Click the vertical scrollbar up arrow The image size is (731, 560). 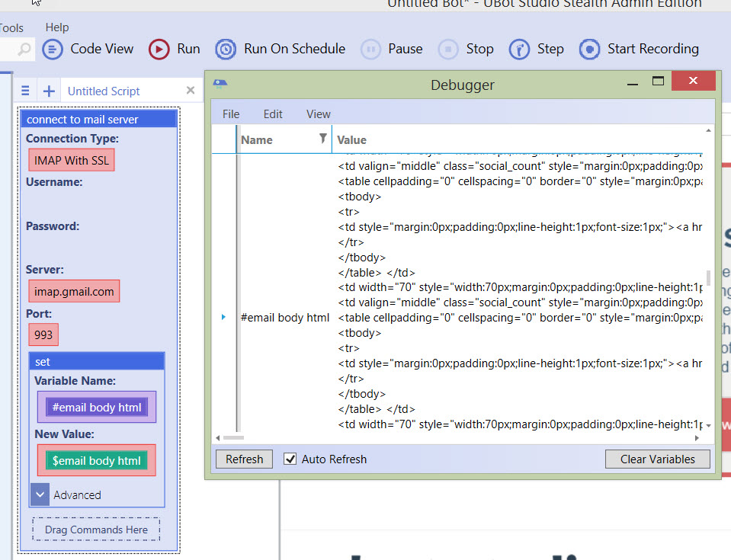pos(709,130)
